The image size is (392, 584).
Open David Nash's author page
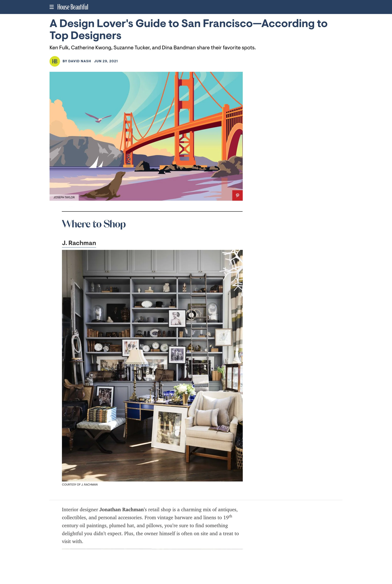click(x=77, y=61)
